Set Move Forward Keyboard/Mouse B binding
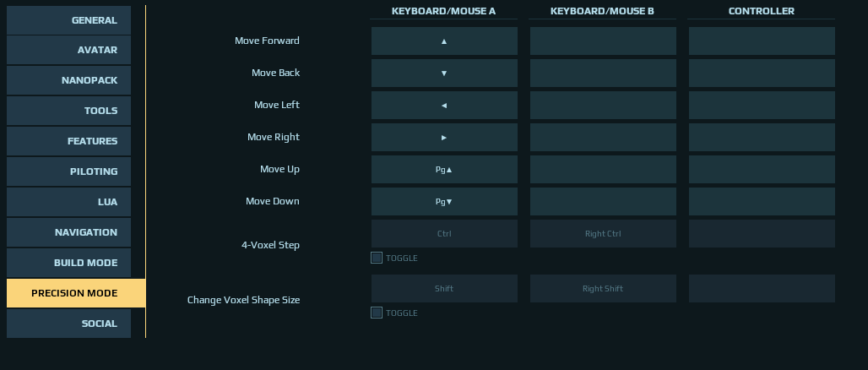868x370 pixels. click(x=603, y=41)
